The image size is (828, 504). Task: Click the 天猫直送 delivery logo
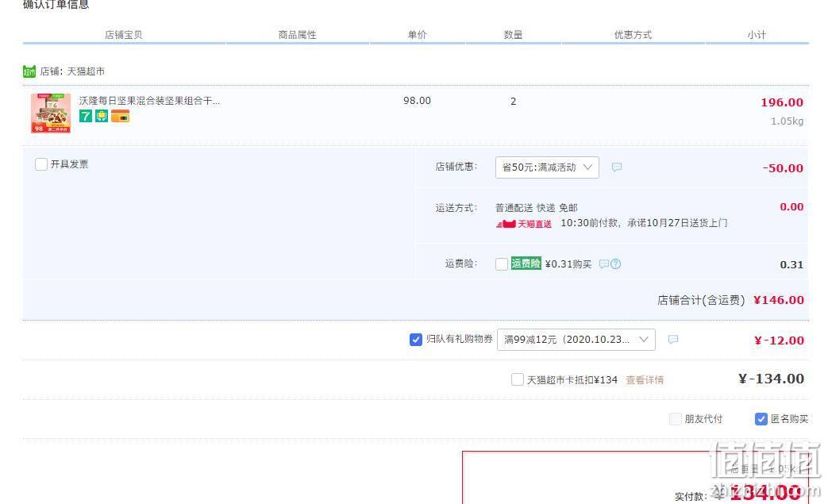(x=524, y=224)
